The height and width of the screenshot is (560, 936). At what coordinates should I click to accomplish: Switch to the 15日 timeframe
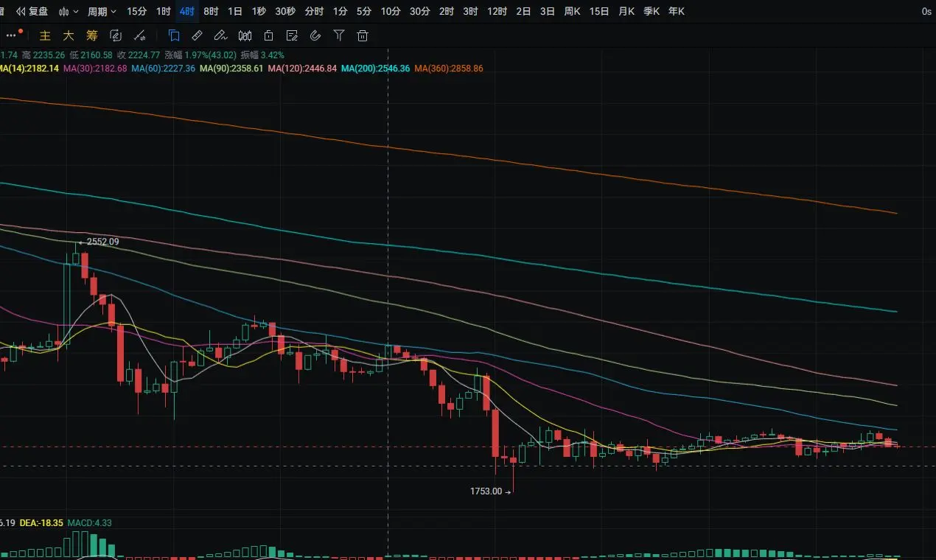pyautogui.click(x=599, y=11)
